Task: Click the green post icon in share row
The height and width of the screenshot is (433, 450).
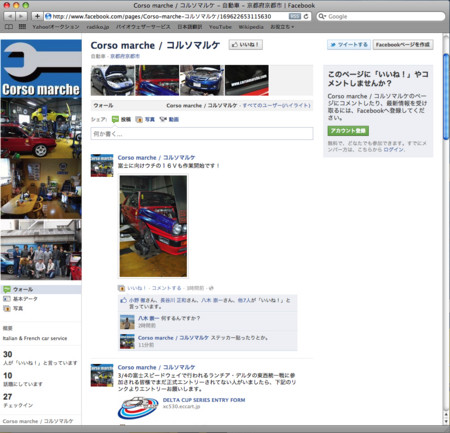Action: [x=115, y=119]
